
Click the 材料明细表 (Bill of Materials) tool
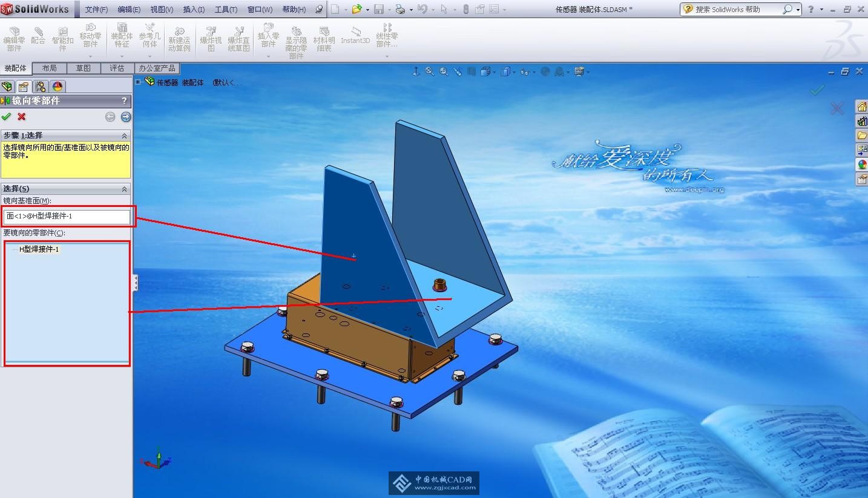pos(324,39)
